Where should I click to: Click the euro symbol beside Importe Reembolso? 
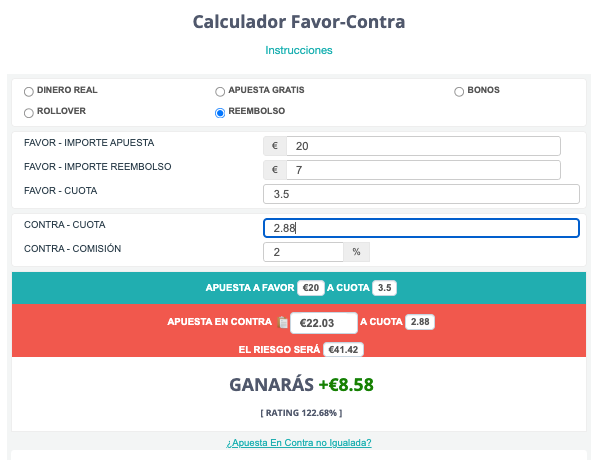(x=275, y=170)
